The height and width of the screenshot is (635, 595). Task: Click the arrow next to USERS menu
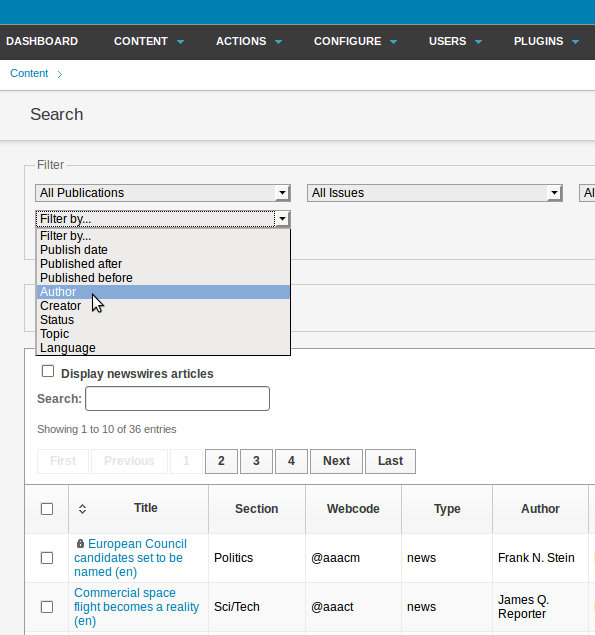(x=479, y=42)
